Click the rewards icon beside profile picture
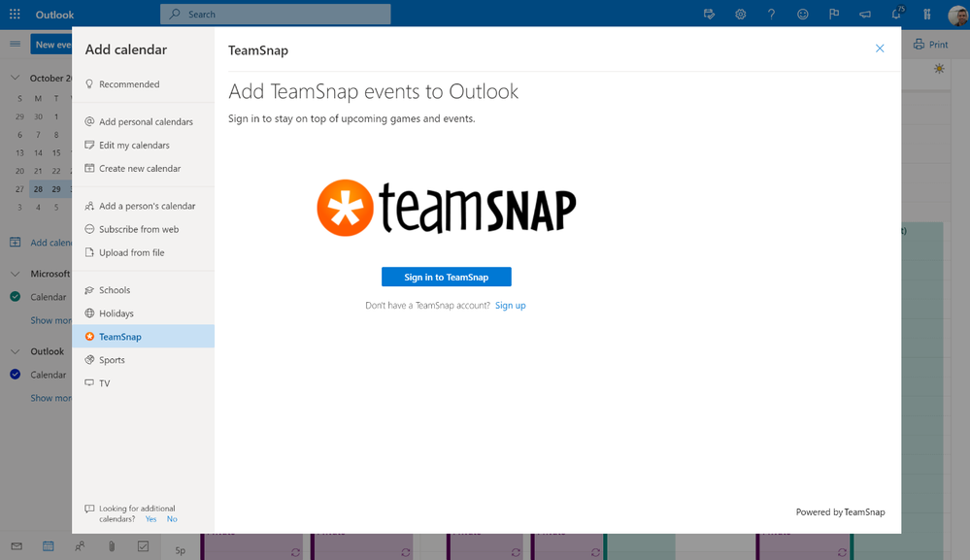Screen dimensions: 970x560 click(926, 15)
